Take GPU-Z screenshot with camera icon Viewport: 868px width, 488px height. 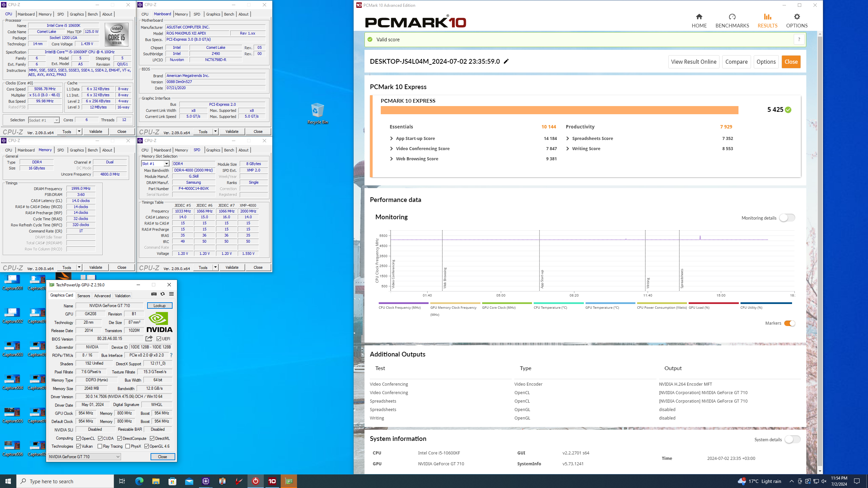154,294
